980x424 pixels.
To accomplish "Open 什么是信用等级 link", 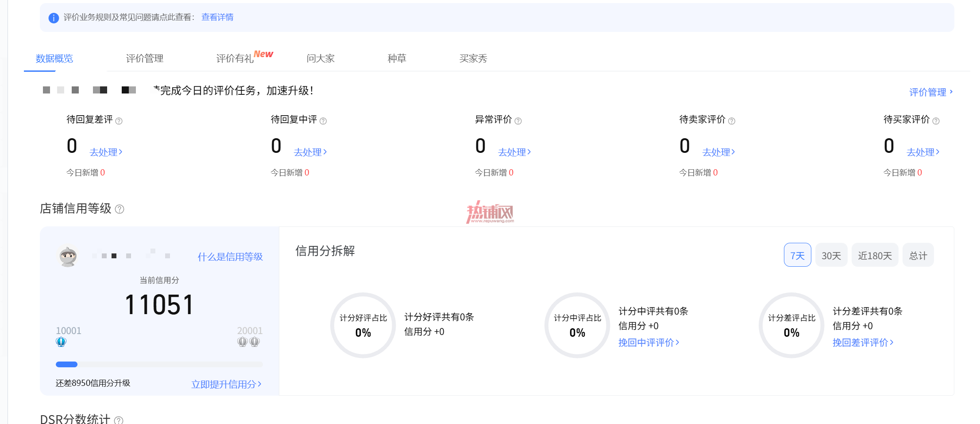I will click(230, 257).
